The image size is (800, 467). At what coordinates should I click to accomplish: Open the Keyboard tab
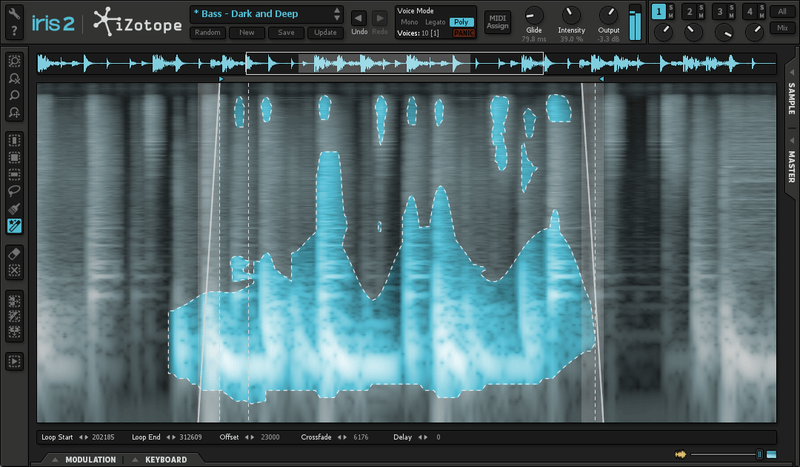coord(165,460)
